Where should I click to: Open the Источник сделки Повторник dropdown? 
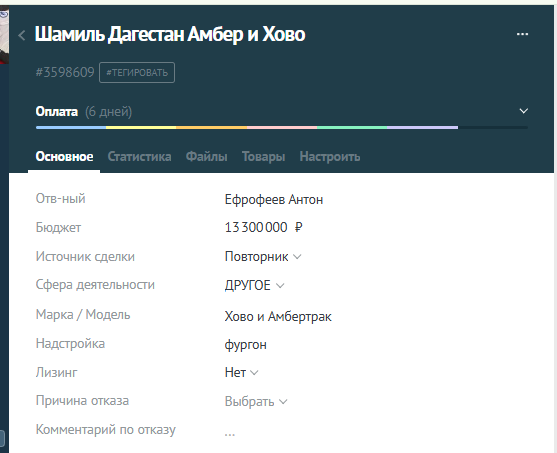[263, 257]
